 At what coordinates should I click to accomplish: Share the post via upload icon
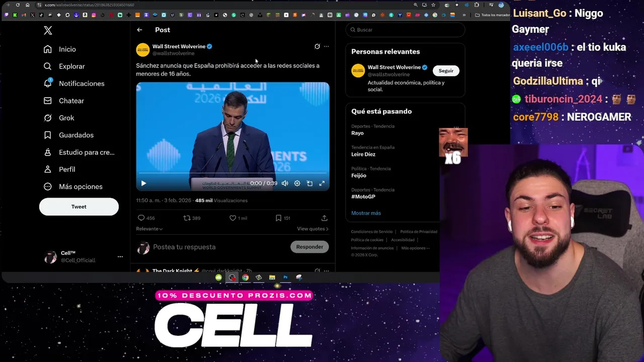point(325,218)
